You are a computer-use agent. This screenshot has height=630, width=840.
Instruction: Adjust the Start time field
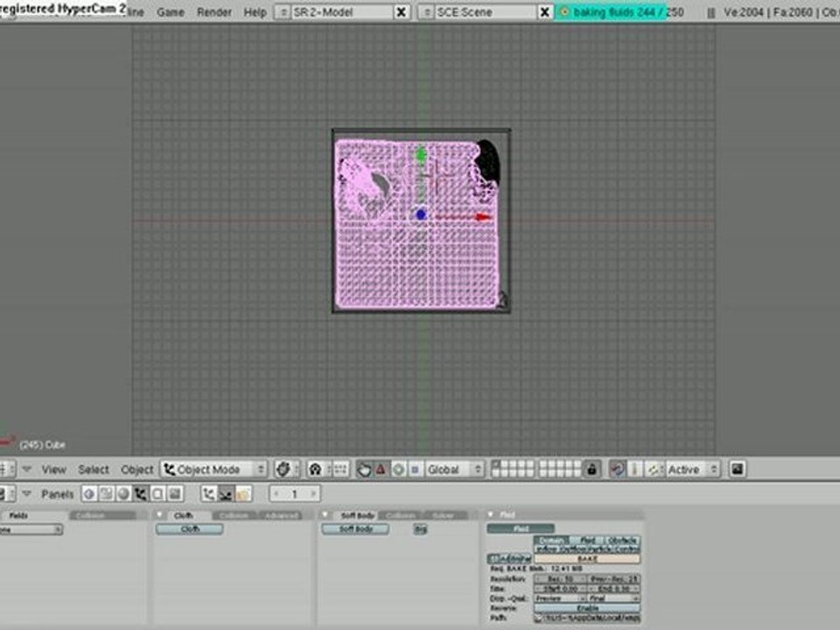pyautogui.click(x=561, y=589)
